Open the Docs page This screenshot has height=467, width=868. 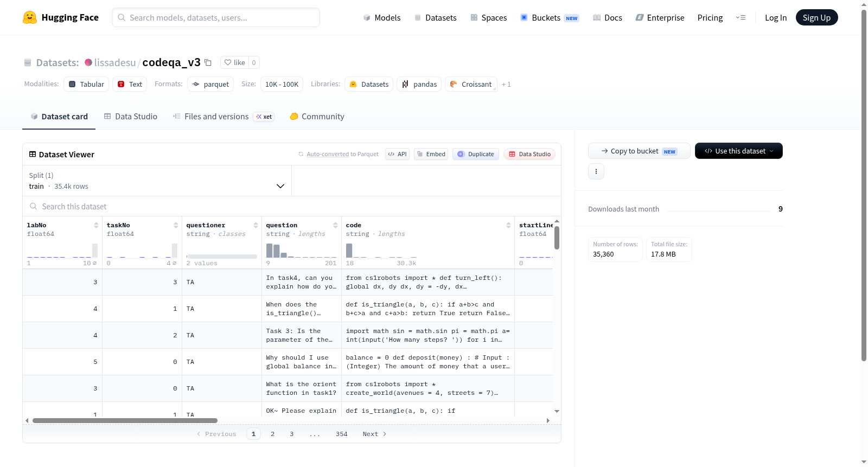[x=607, y=17]
